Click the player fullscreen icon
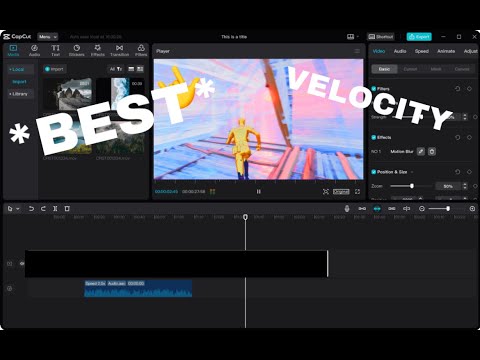Image resolution: width=480 pixels, height=360 pixels. click(x=357, y=192)
